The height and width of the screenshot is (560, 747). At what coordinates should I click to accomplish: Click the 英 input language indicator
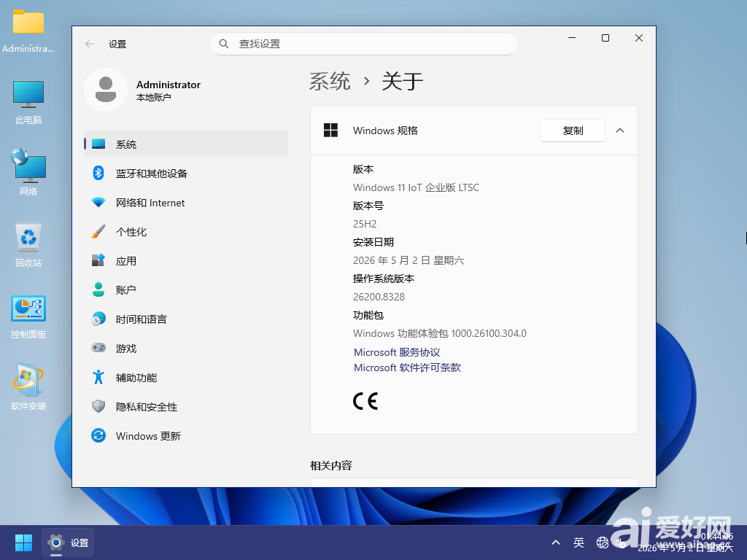point(578,542)
